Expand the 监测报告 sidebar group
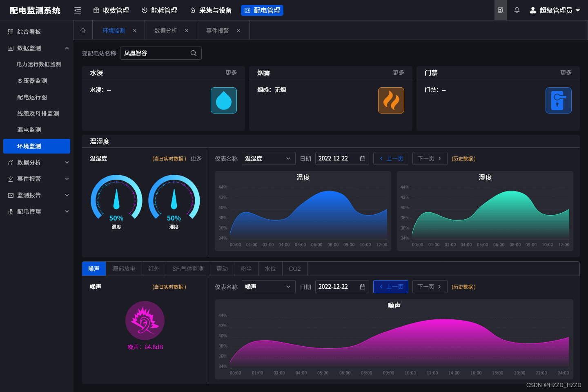The height and width of the screenshot is (392, 588). pyautogui.click(x=67, y=195)
